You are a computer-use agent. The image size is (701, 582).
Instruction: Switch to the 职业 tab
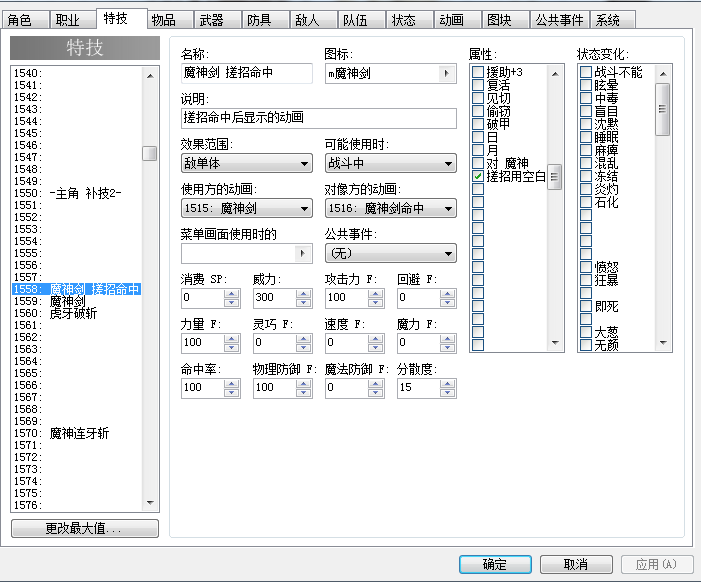pyautogui.click(x=72, y=20)
